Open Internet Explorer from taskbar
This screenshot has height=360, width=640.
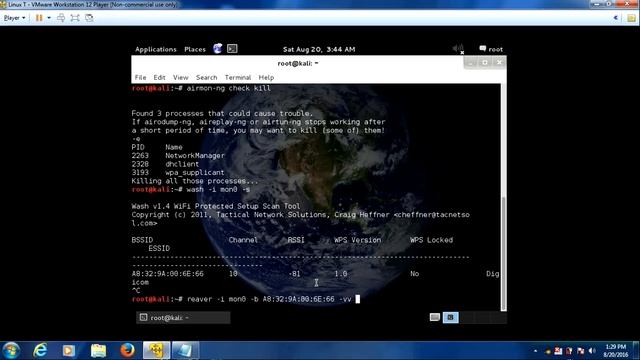tap(40, 351)
